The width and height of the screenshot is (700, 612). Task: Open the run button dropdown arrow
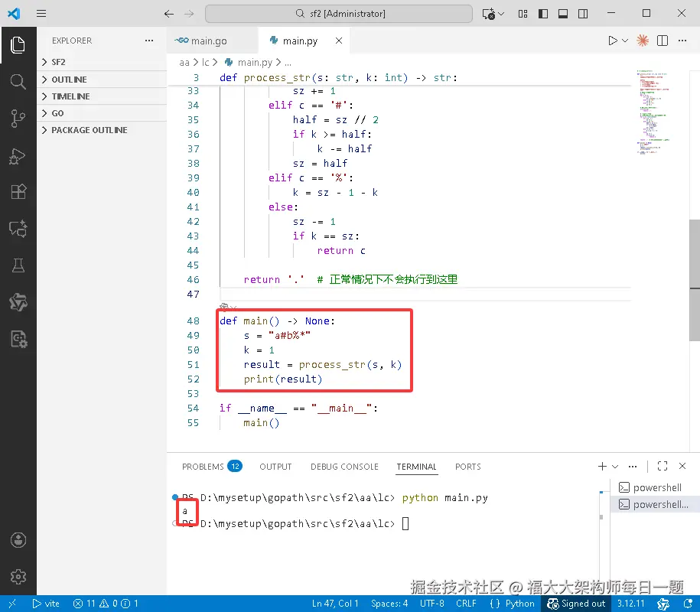click(x=625, y=41)
